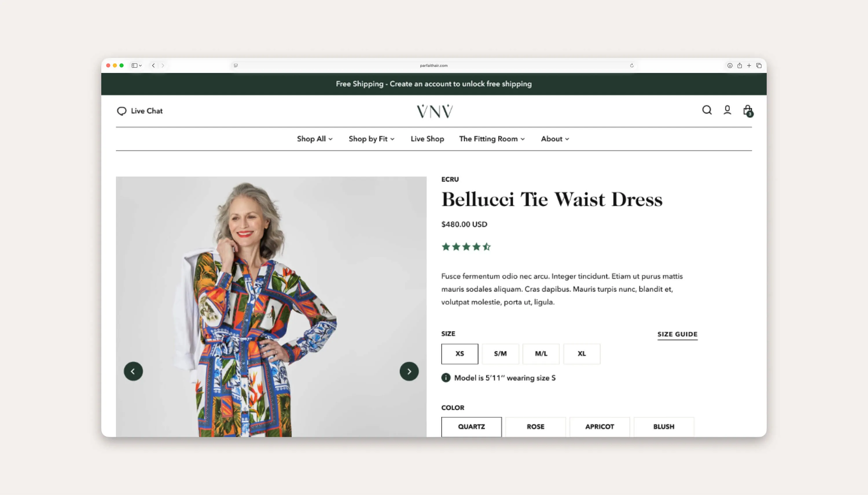Open the Size Guide link
Viewport: 868px width, 495px height.
(x=677, y=334)
